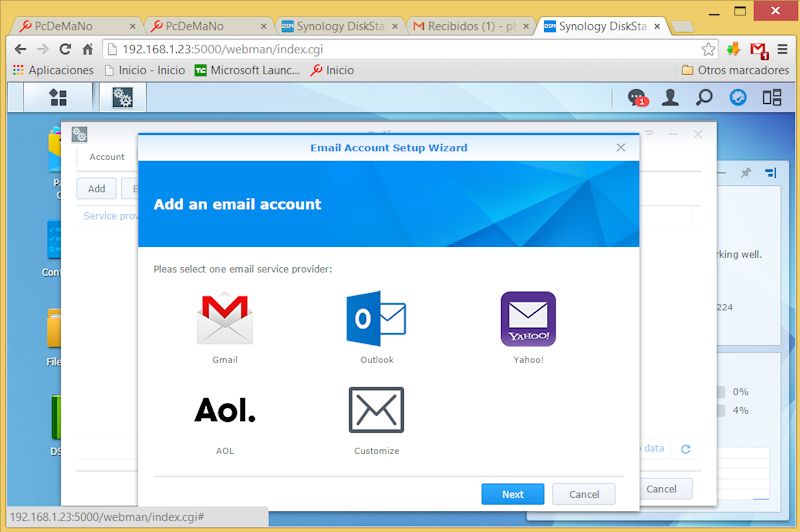This screenshot has height=532, width=800.
Task: Go back in the browser
Action: pyautogui.click(x=20, y=49)
